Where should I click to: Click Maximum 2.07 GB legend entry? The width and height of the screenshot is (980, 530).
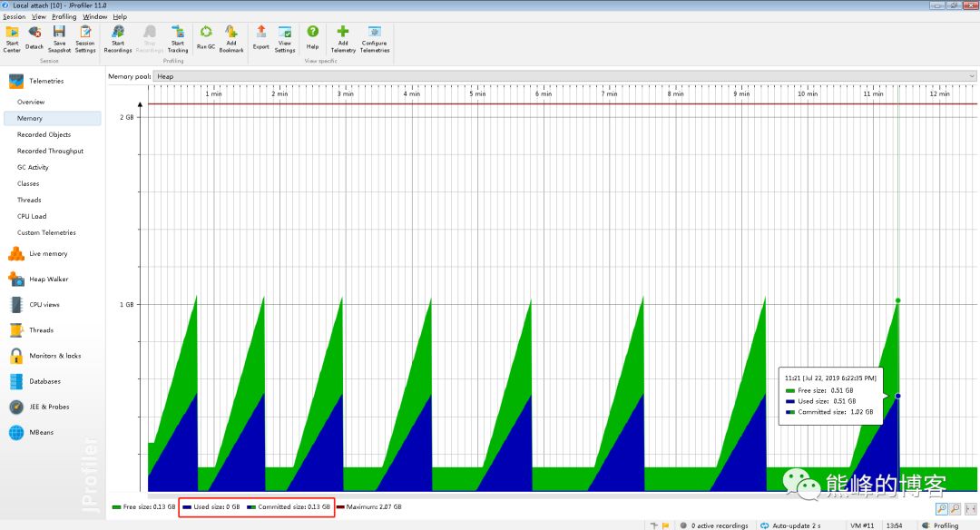pyautogui.click(x=369, y=507)
